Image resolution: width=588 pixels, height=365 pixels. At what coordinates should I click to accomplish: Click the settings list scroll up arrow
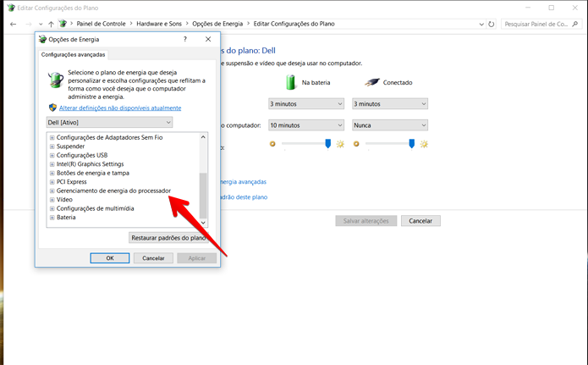203,137
